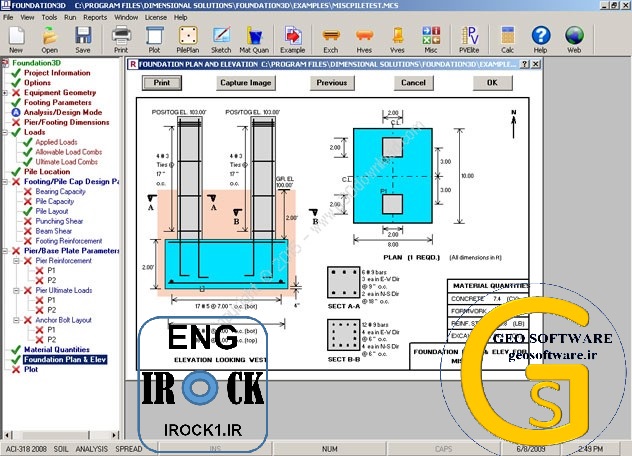Click the OK button

(x=492, y=83)
